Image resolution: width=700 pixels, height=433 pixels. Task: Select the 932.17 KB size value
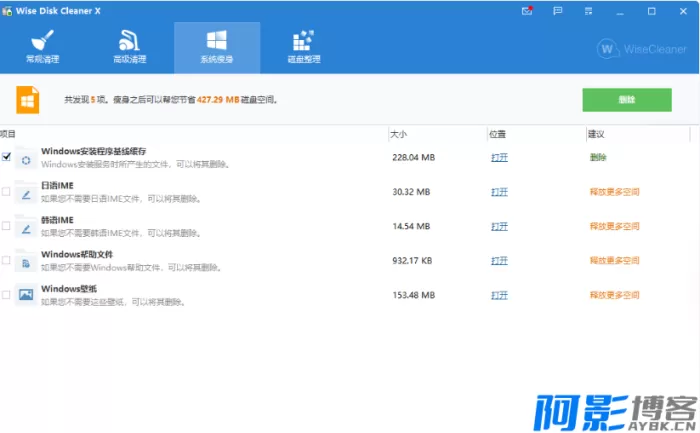click(x=412, y=261)
